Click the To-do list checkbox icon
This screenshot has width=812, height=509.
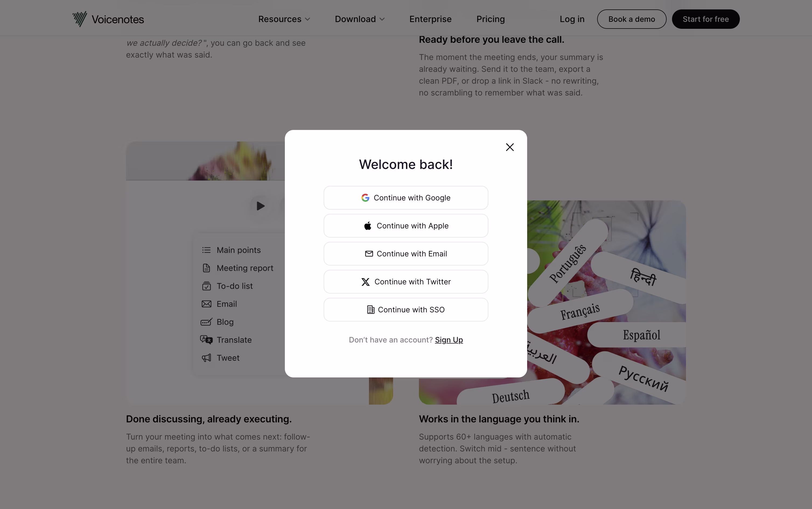(x=206, y=286)
